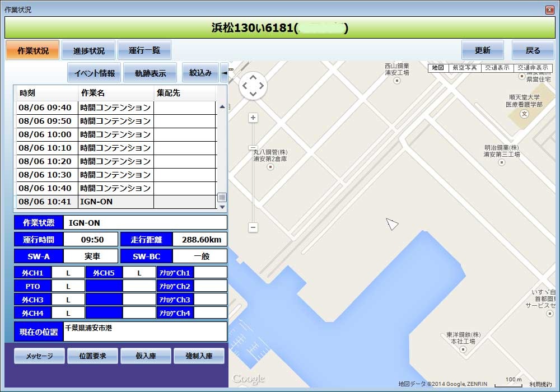Zoom in on the map with plus button

coord(253,118)
